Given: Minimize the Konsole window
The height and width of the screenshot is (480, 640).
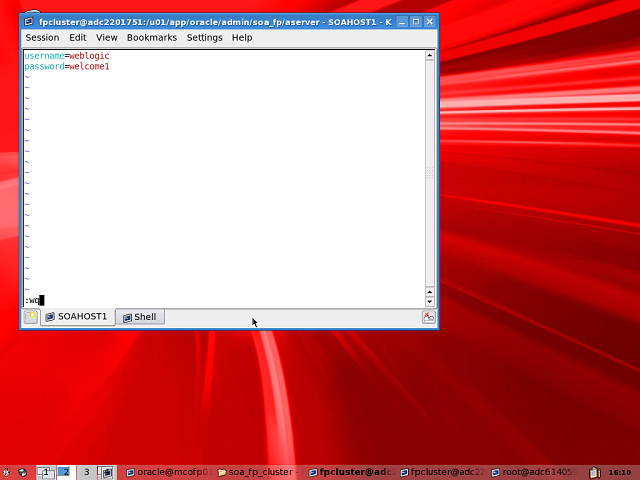Looking at the screenshot, I should (x=402, y=22).
